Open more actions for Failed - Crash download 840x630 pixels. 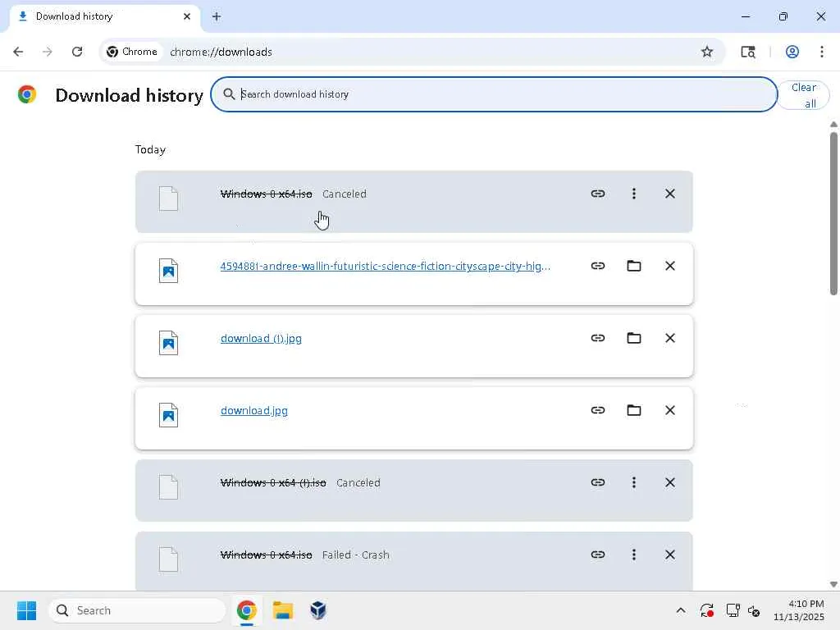tap(634, 555)
